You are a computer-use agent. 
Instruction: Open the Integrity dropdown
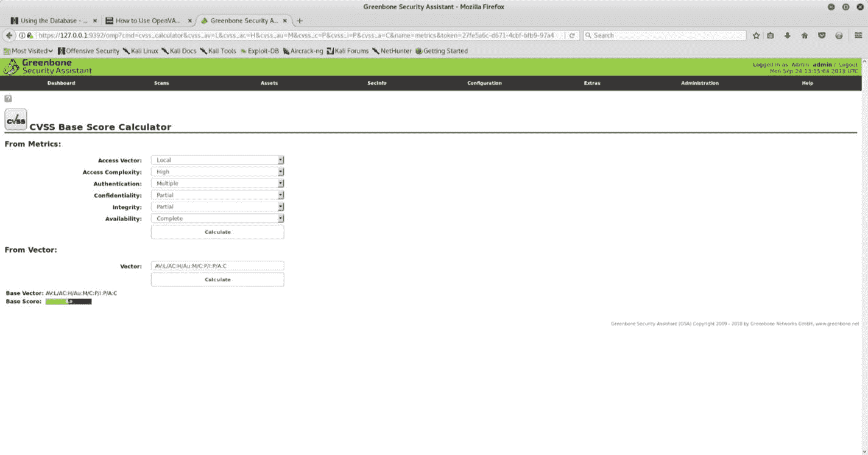(217, 206)
